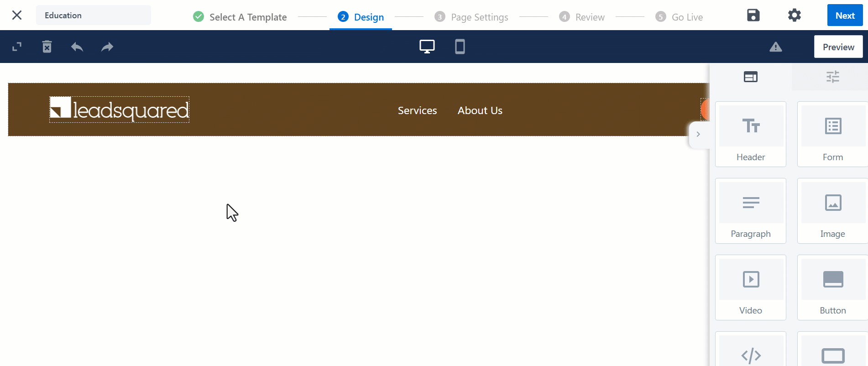The image size is (868, 366).
Task: Pick the Image widget
Action: (833, 211)
